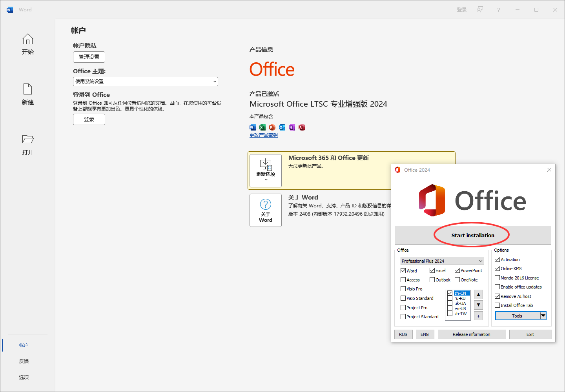Open the Update Options (更新选项) button
Viewport: 565px width, 392px height.
[266, 171]
